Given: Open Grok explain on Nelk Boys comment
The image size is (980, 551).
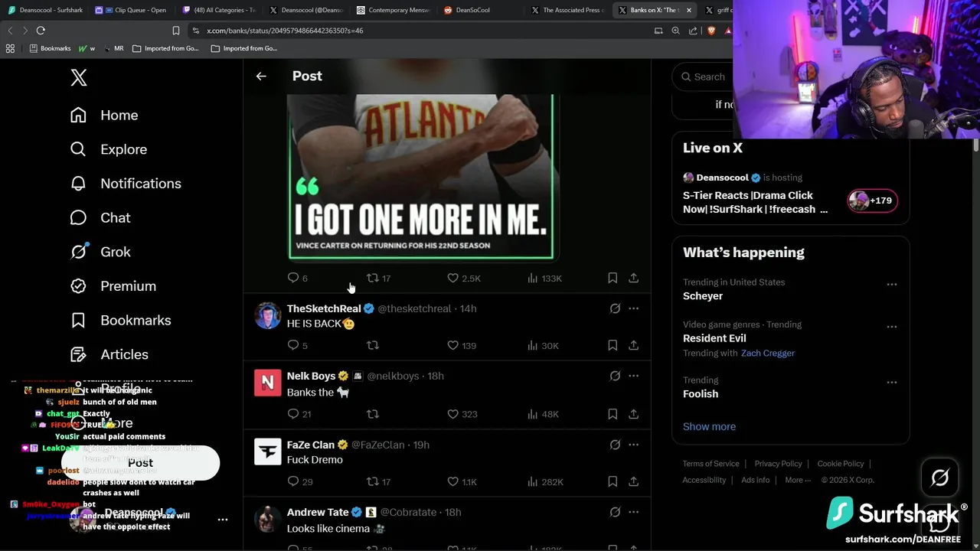Looking at the screenshot, I should (x=615, y=376).
